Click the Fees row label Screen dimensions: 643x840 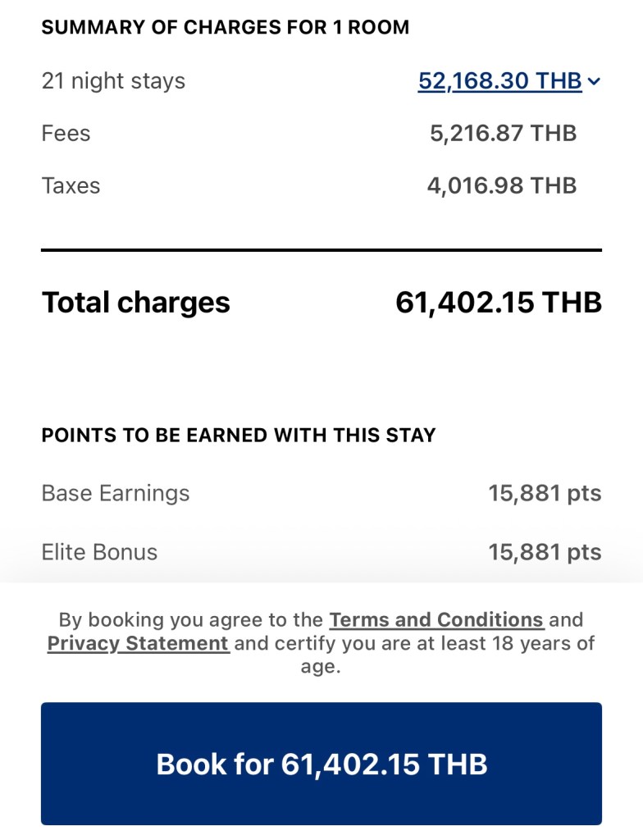[x=66, y=133]
